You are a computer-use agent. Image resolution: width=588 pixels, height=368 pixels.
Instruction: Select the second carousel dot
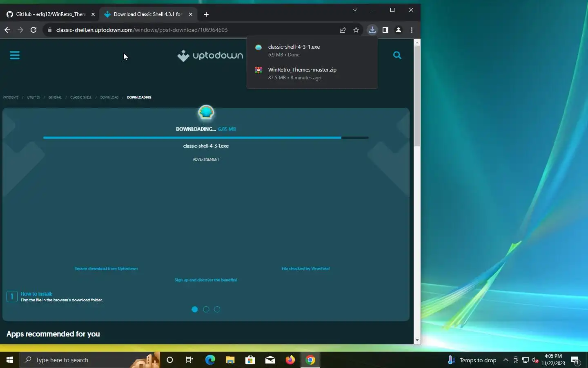click(206, 310)
